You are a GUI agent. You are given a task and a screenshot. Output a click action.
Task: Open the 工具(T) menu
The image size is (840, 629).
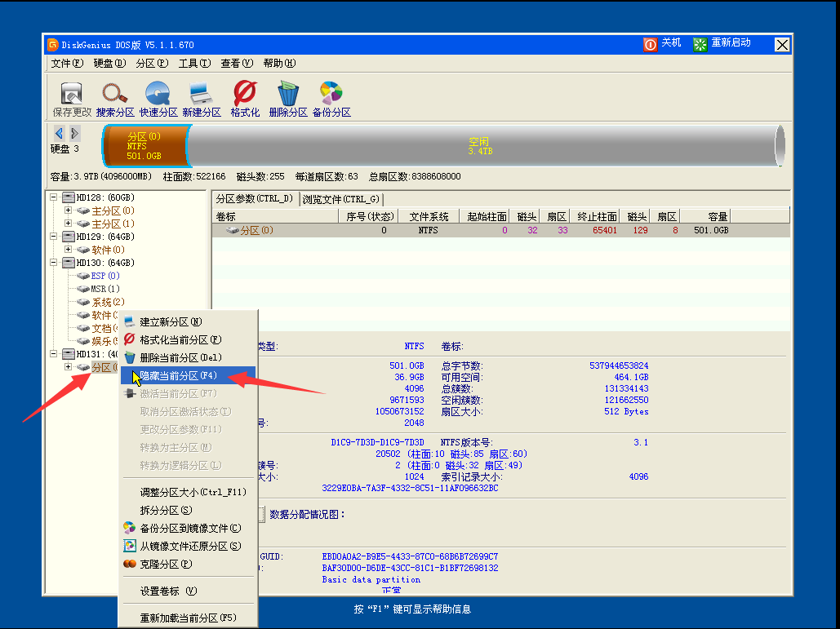pos(194,63)
